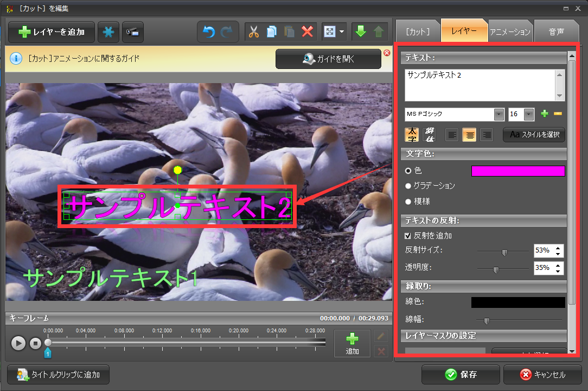Open the MS Pゴシック font dropdown

click(498, 114)
